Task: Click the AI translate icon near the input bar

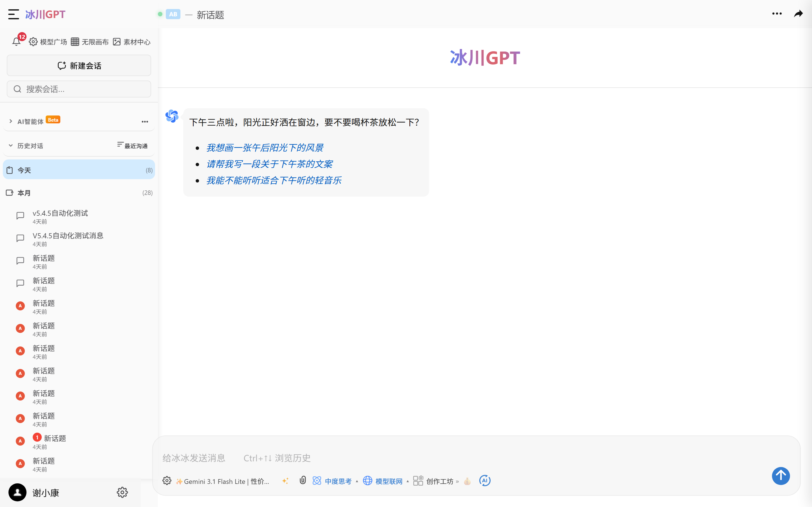Action: [x=484, y=481]
